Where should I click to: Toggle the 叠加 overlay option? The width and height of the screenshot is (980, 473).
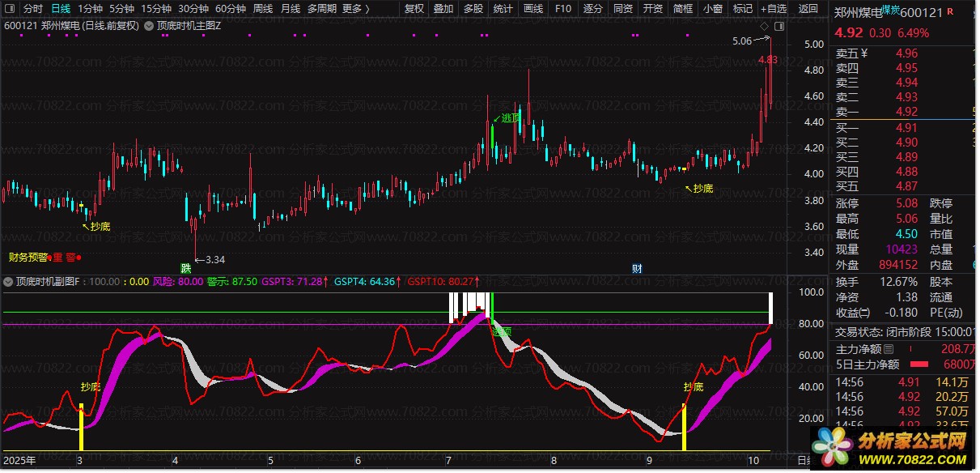[443, 9]
